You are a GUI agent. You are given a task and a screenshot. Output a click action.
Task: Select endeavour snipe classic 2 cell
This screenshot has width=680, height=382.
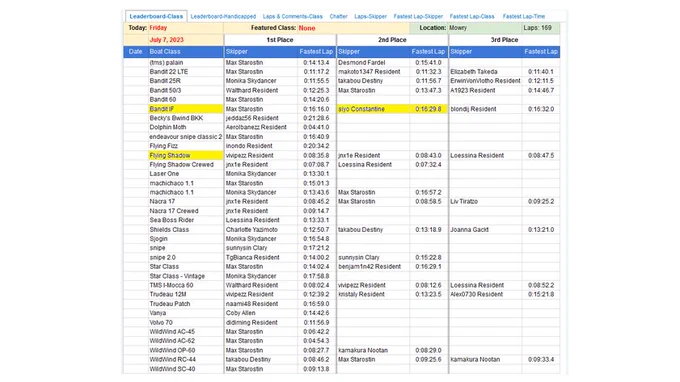coord(186,137)
